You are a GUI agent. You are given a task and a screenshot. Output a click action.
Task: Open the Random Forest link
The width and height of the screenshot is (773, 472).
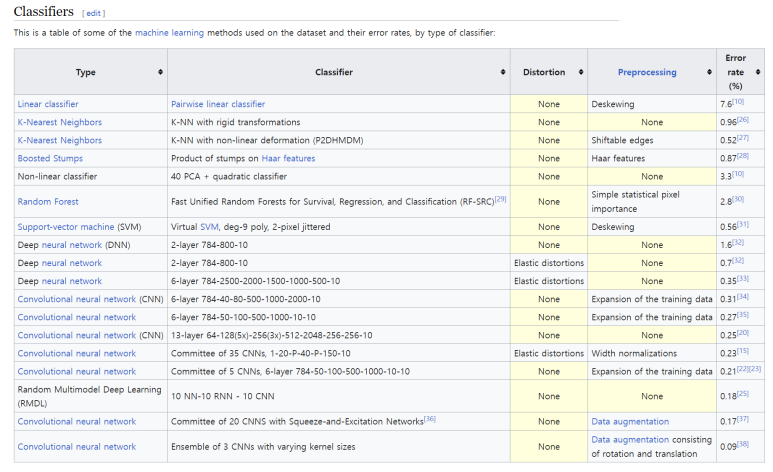coord(48,202)
